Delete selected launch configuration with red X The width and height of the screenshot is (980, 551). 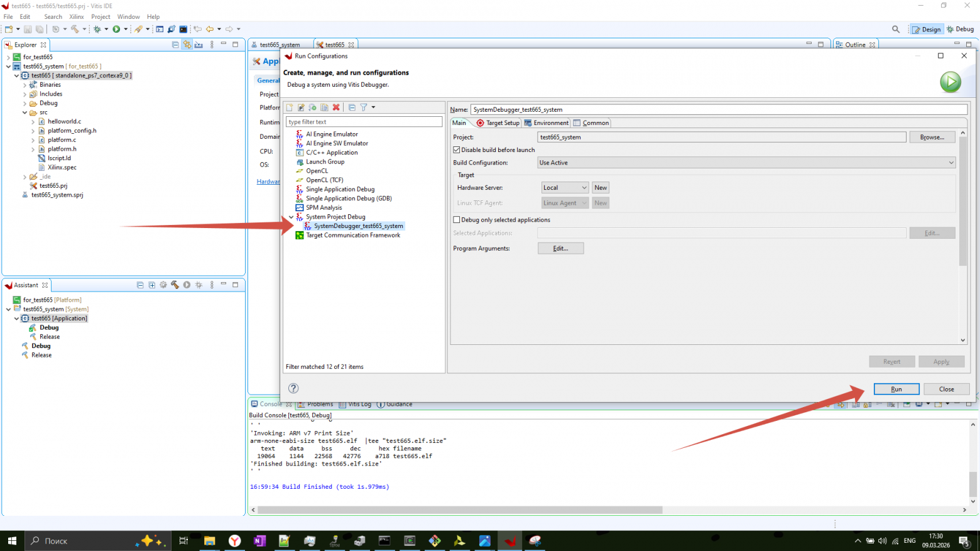(336, 107)
